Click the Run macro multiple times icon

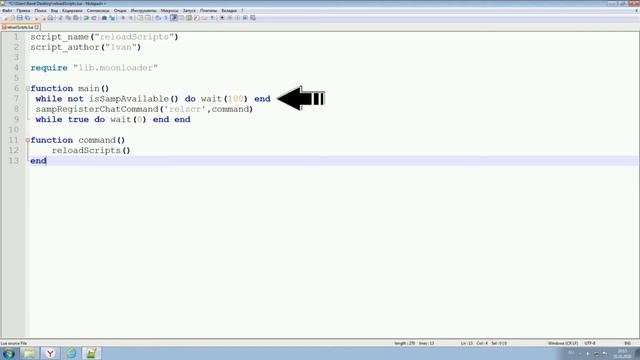(245, 18)
